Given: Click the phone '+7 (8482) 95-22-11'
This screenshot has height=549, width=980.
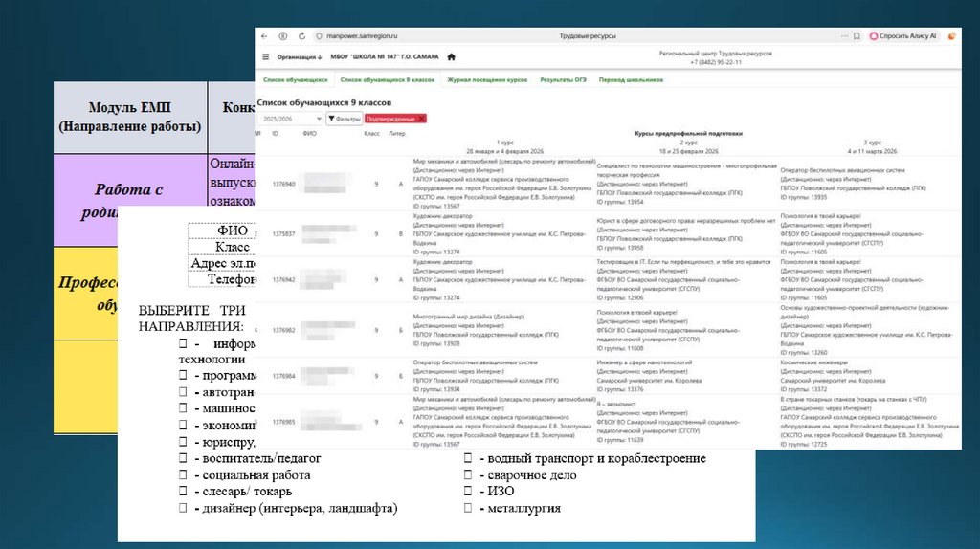Looking at the screenshot, I should (716, 62).
